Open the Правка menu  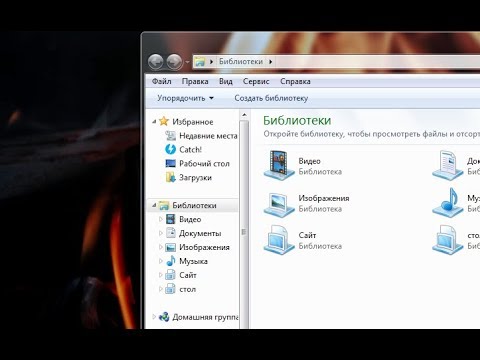tap(195, 81)
